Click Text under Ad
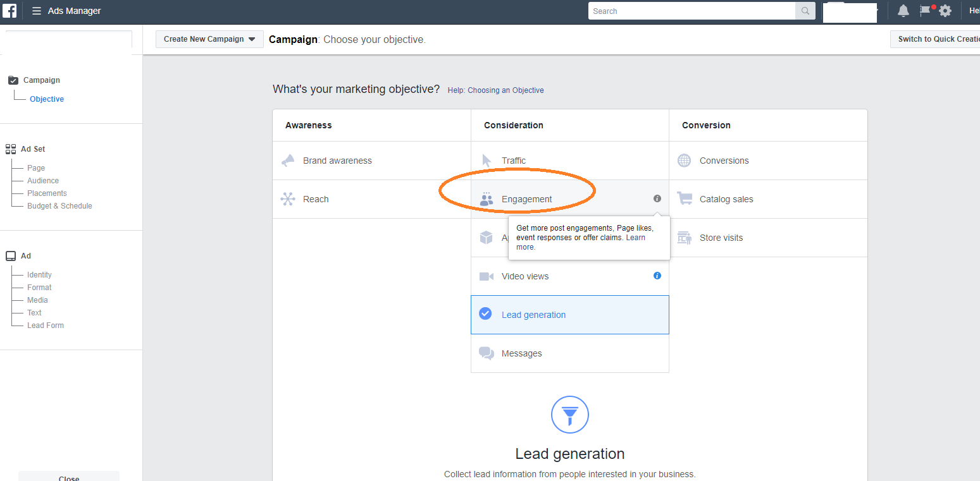Screen dimensions: 980x481 tap(34, 313)
